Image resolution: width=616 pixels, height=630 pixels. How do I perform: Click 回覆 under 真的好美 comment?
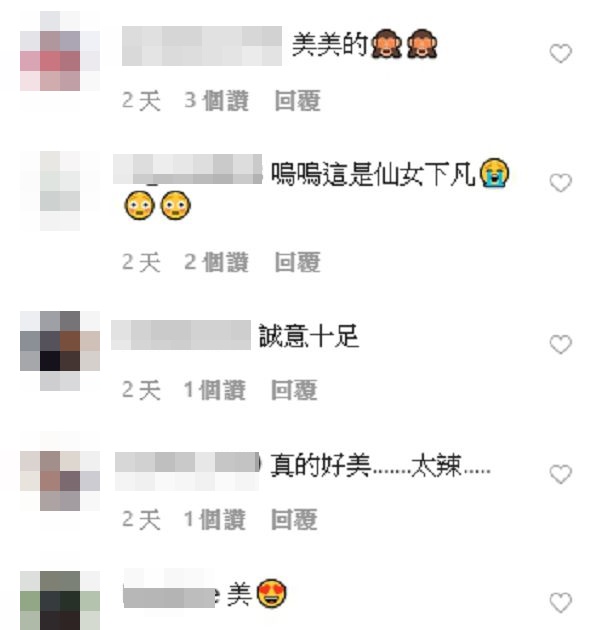coord(295,520)
